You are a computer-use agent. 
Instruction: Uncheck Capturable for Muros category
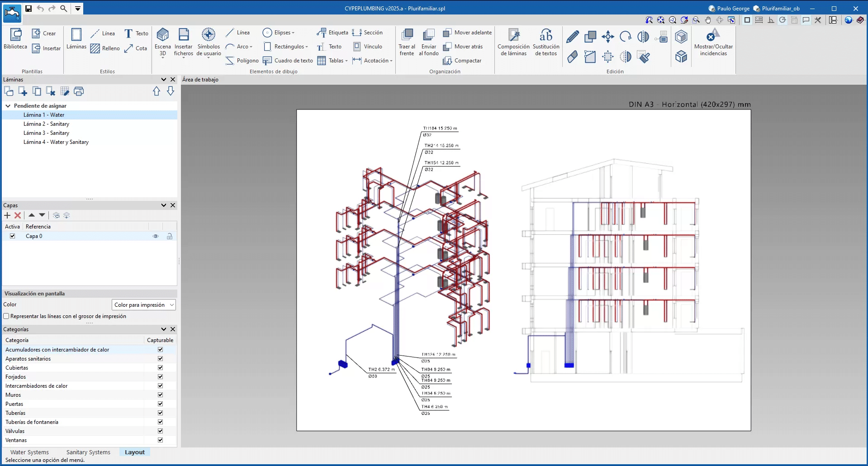click(x=160, y=395)
